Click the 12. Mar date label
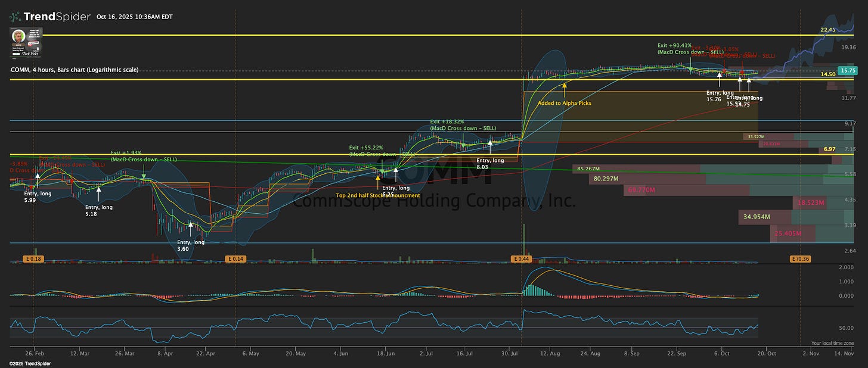Screen dimensions: 868x368 [79, 354]
